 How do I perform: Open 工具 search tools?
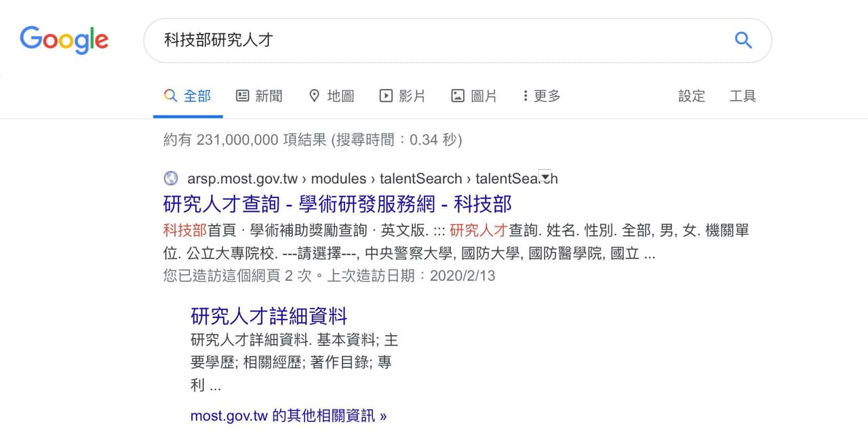[743, 96]
